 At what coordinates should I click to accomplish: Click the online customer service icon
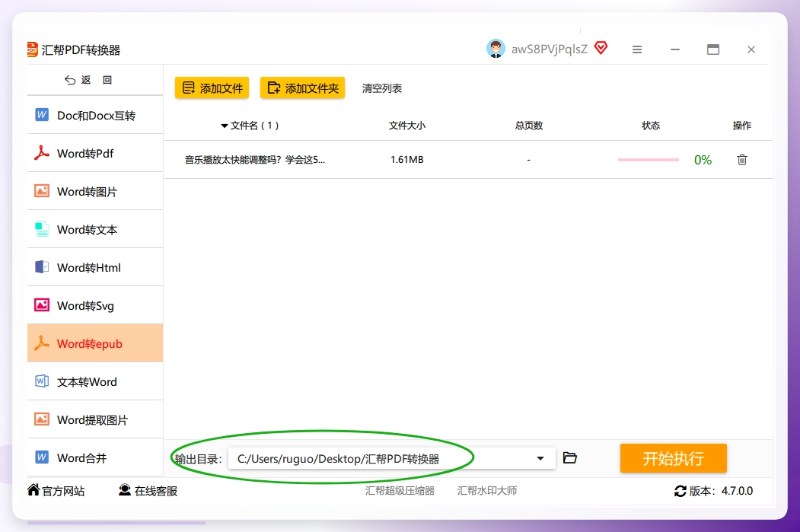coord(125,489)
